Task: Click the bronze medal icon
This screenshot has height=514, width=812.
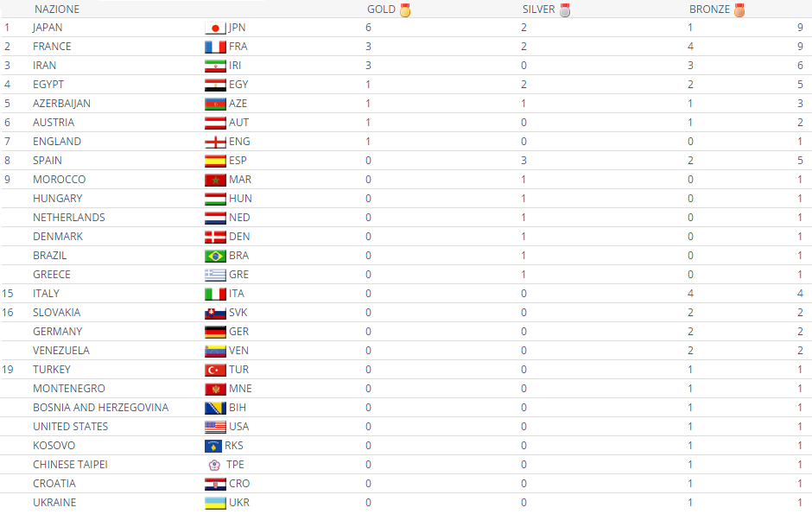Action: point(739,10)
